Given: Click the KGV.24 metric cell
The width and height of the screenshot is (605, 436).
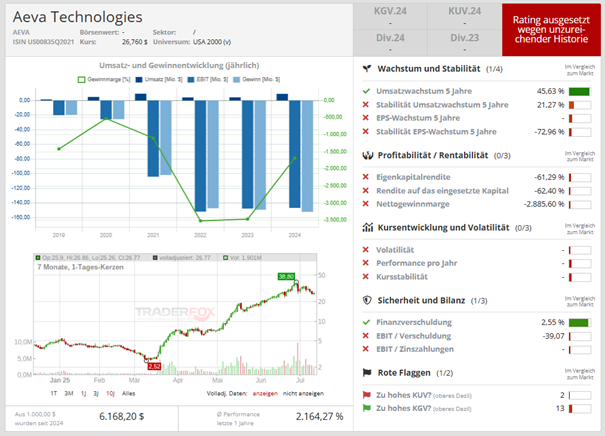Looking at the screenshot, I should 390,17.
